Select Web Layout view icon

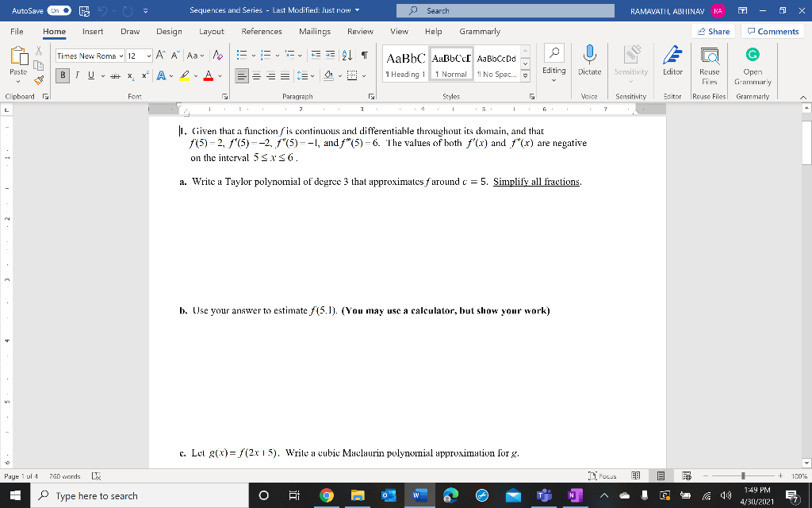[687, 476]
